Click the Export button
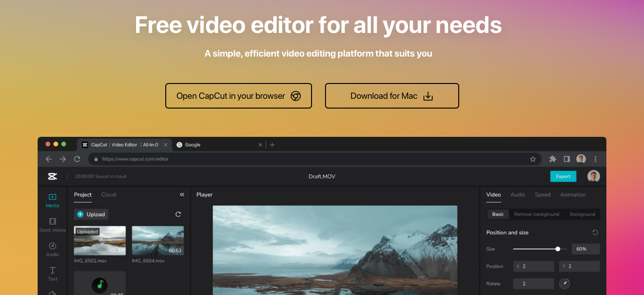Screen dimensions: 644x295 click(x=563, y=176)
